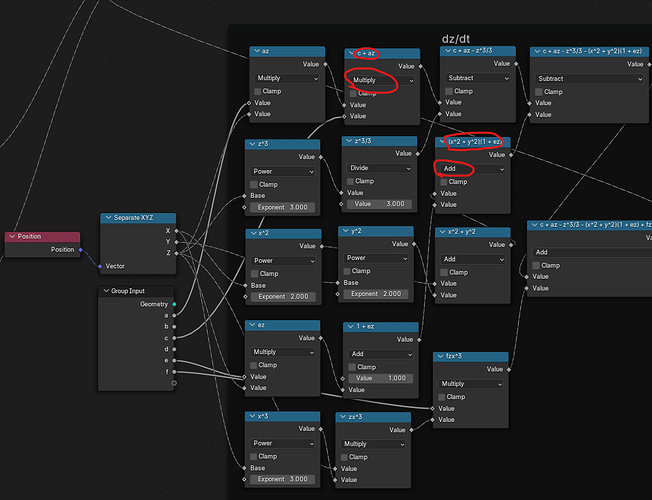Viewport: 652px width, 500px height.
Task: Select the dz/dt frame label
Action: point(456,39)
